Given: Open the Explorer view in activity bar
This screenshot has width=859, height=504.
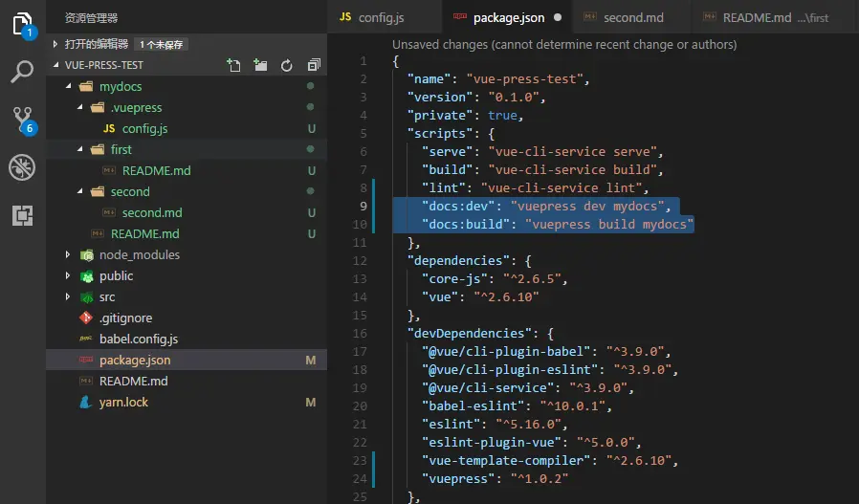Looking at the screenshot, I should pyautogui.click(x=22, y=23).
